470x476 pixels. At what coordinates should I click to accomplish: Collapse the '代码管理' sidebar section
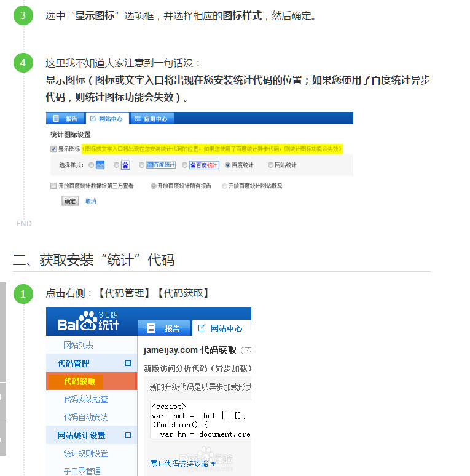128,363
